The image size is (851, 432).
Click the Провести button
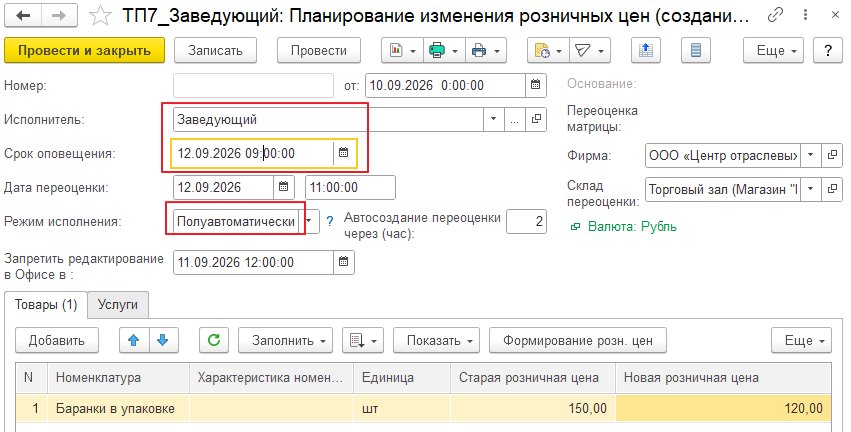pyautogui.click(x=319, y=50)
